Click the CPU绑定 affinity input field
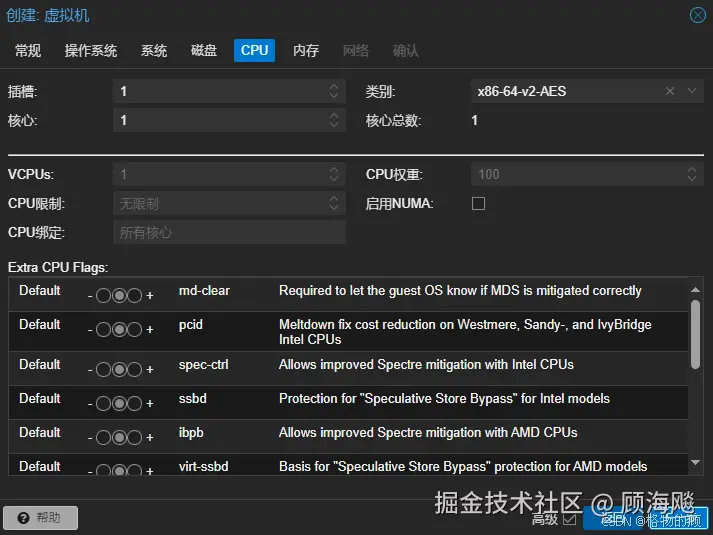The image size is (713, 535). pos(229,232)
